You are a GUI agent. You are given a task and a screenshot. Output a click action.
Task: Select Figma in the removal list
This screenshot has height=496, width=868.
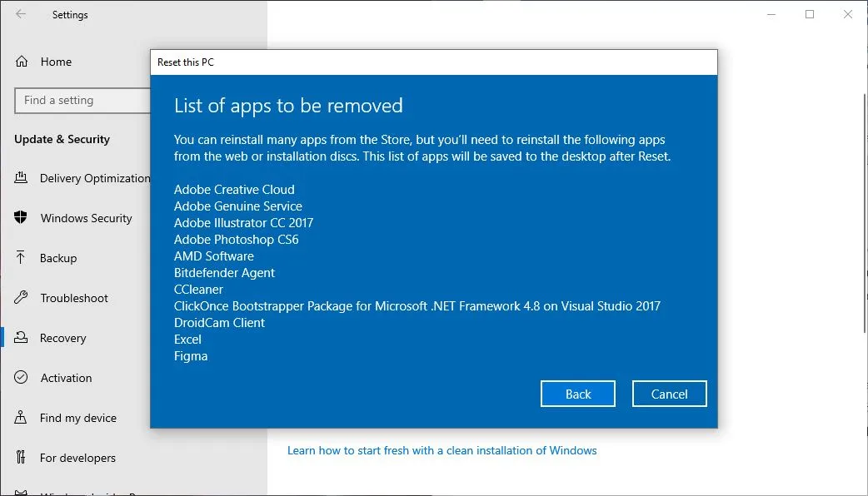click(x=191, y=355)
